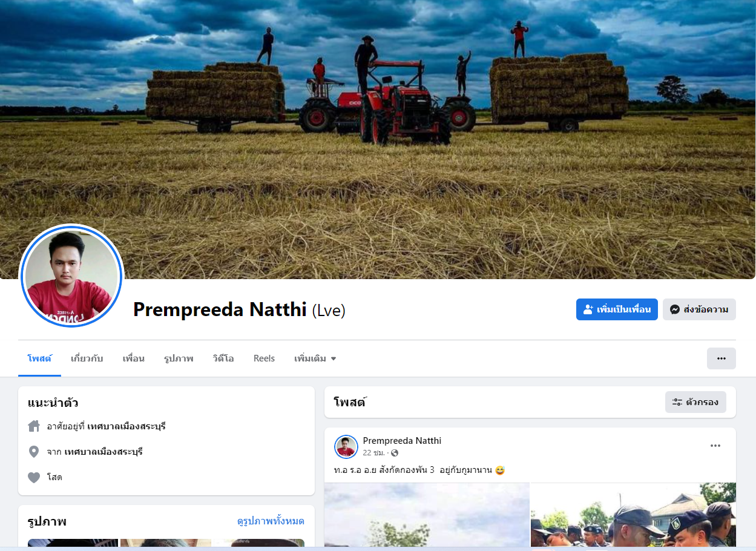Open the large profile picture
This screenshot has width=756, height=551.
click(x=71, y=276)
